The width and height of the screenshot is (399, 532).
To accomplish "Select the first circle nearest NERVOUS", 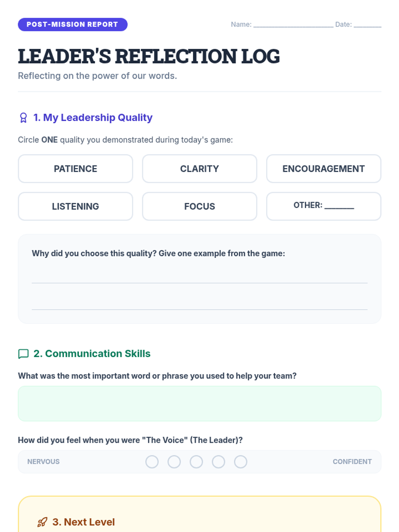I will coord(152,462).
